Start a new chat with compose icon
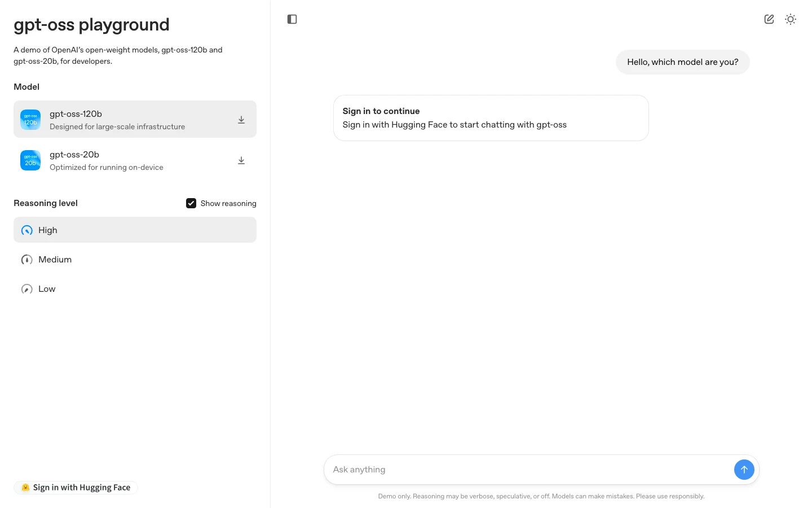Screen dimensions: 812x508 click(769, 19)
